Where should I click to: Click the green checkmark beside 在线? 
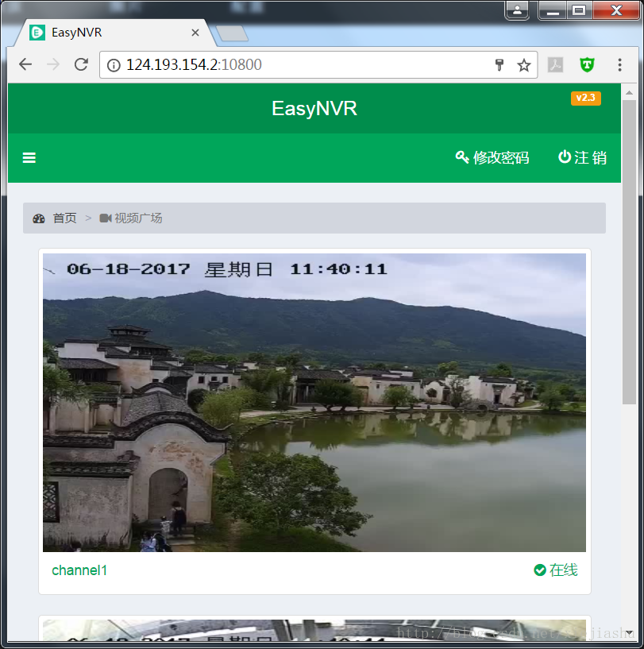point(538,570)
